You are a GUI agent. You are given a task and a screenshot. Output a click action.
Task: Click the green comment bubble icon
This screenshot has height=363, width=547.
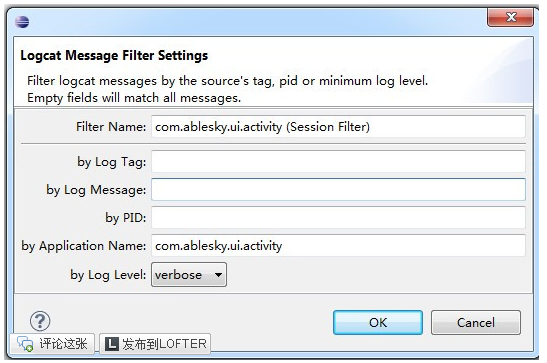coord(25,343)
